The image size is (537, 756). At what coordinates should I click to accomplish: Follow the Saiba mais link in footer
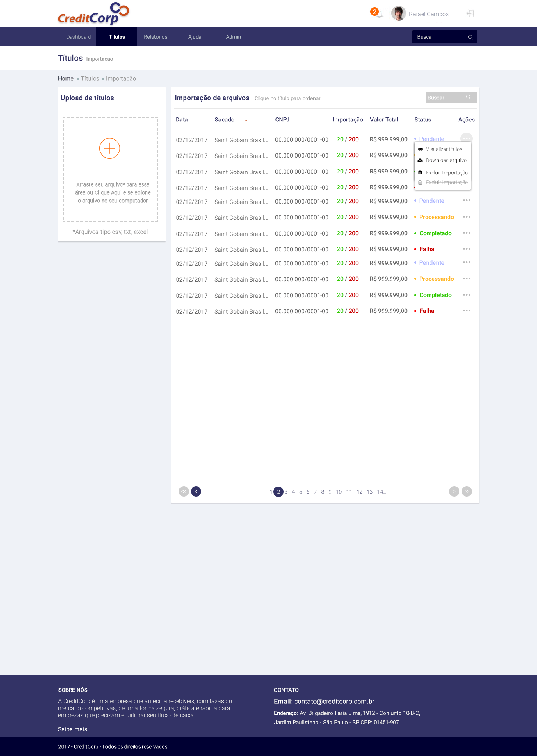click(x=75, y=729)
